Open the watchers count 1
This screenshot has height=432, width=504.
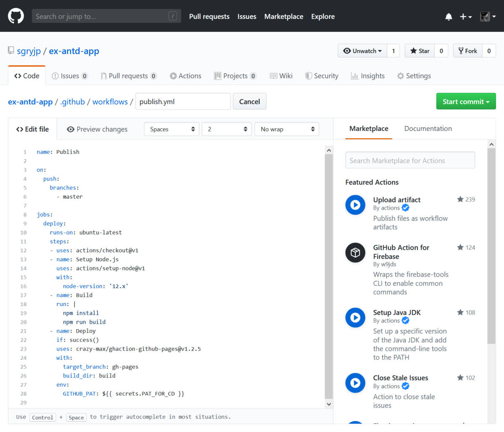coord(394,51)
